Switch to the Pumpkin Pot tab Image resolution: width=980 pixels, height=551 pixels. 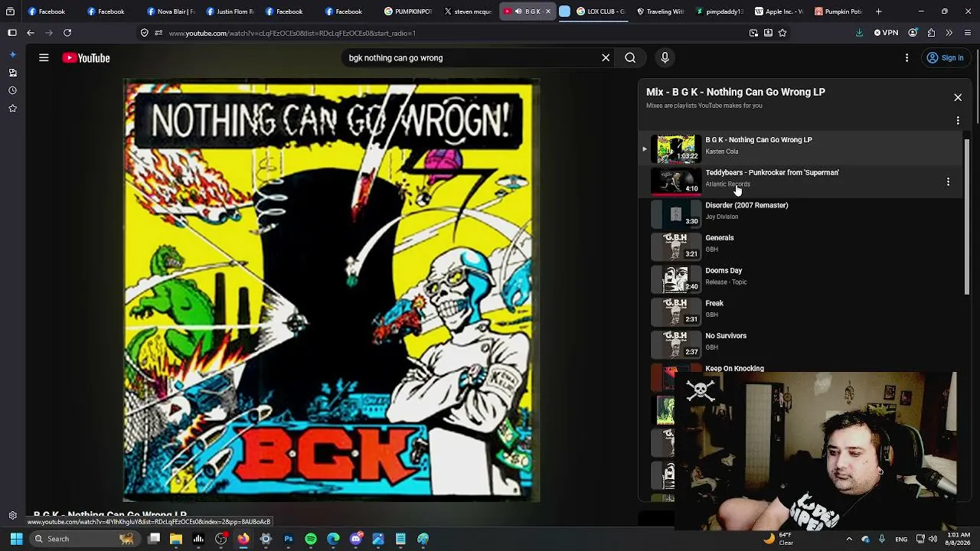pos(838,11)
